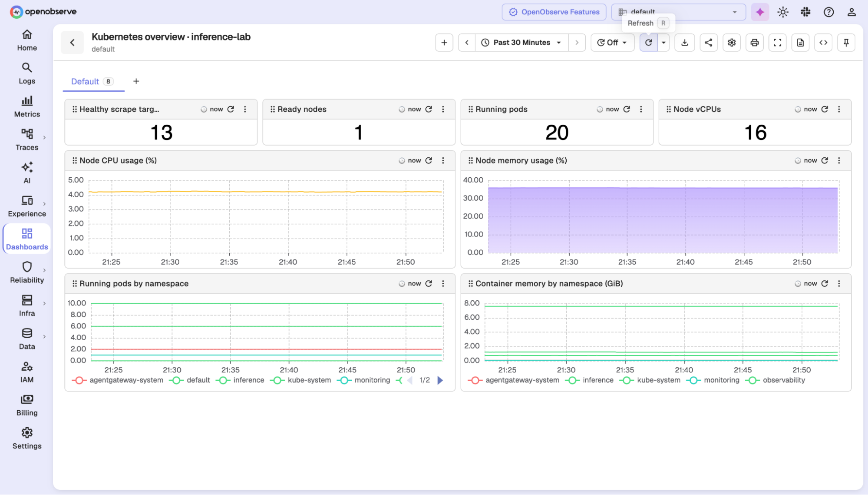Screen dimensions: 868x495
Task: Pin the dashboard with the pin icon
Action: [846, 43]
